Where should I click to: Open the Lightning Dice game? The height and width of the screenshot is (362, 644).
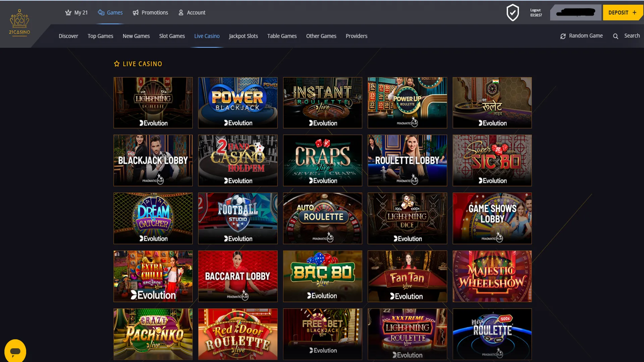[x=407, y=218]
